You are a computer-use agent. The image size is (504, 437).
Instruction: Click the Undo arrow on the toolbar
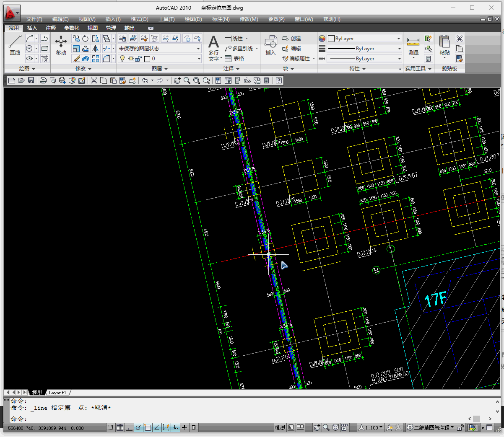[145, 80]
